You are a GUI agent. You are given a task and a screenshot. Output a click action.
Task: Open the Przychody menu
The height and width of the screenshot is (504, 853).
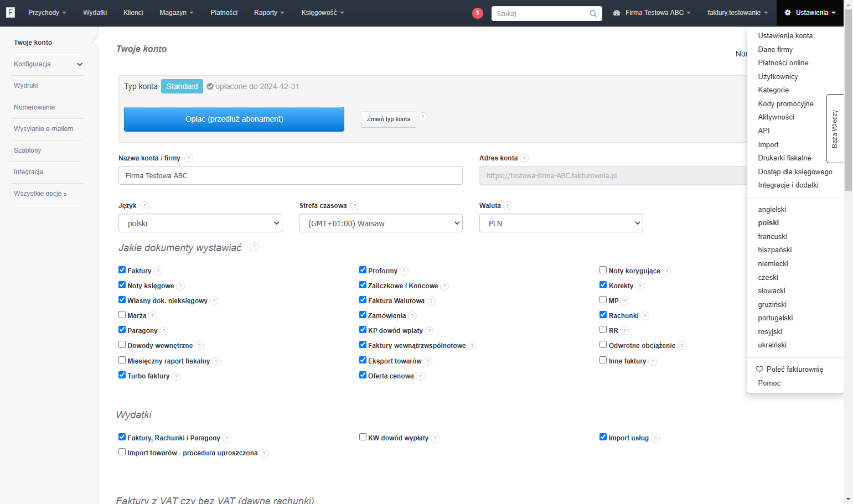point(47,13)
